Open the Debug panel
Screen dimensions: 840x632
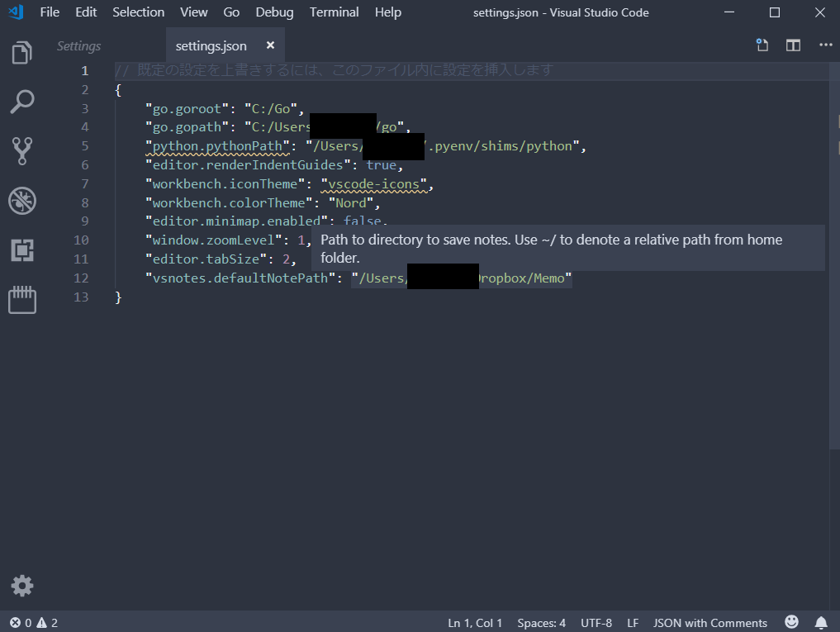(21, 200)
